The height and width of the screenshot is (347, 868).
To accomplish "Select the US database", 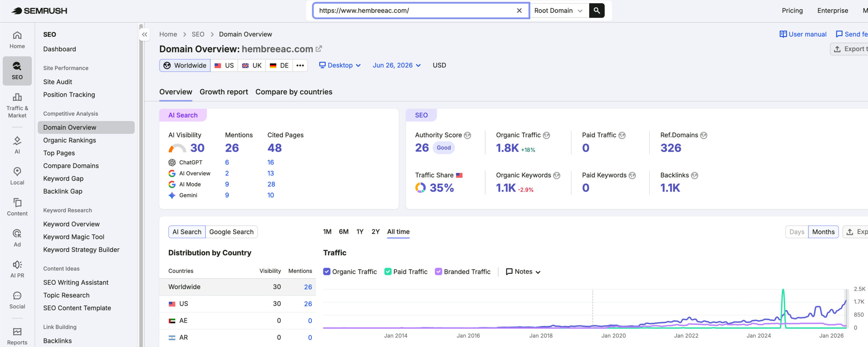I will [224, 65].
